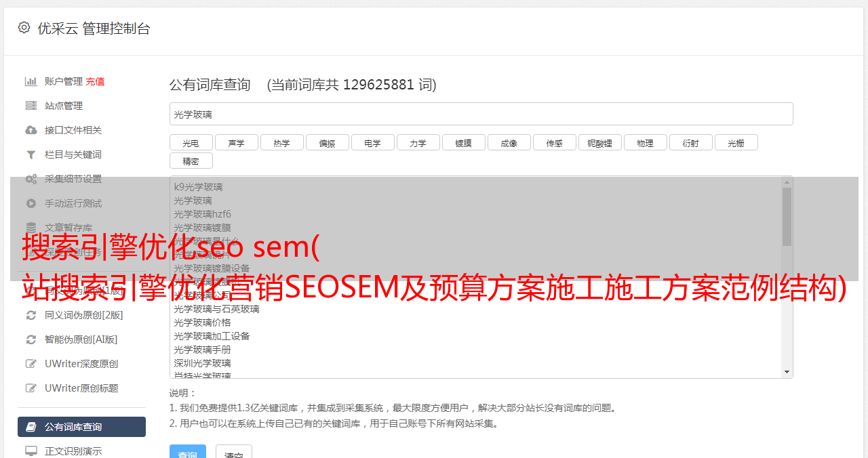Click the 接口文件相关 cloud upload icon
This screenshot has height=458, width=868.
31,130
